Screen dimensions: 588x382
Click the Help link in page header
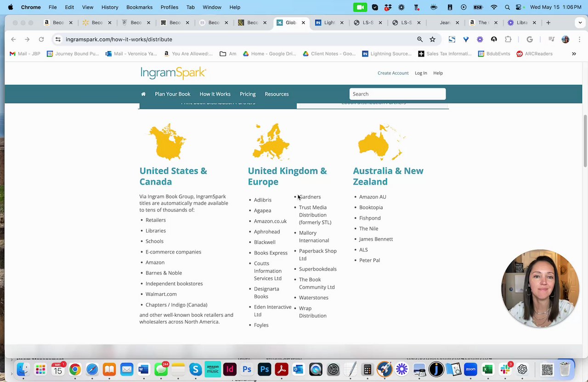click(438, 73)
